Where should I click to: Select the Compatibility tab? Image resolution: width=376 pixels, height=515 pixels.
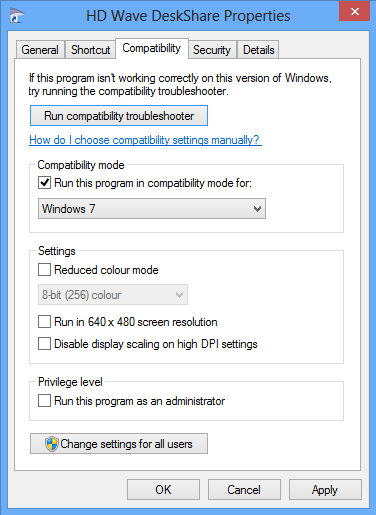coord(152,48)
